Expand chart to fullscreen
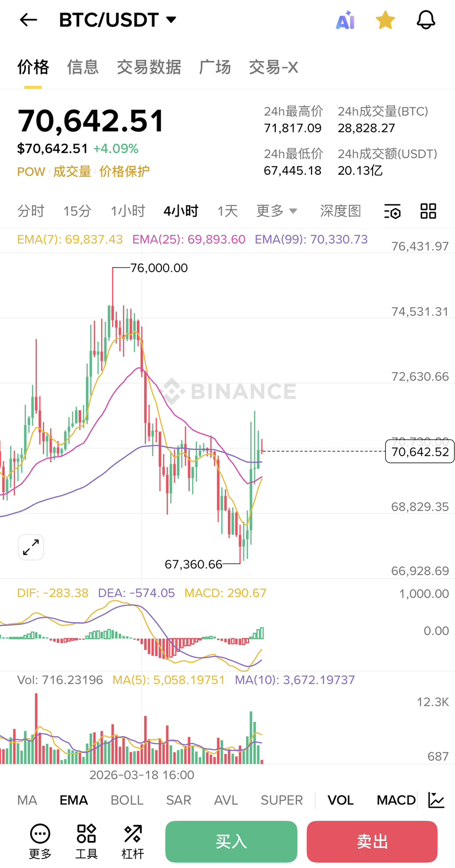 pos(31,547)
